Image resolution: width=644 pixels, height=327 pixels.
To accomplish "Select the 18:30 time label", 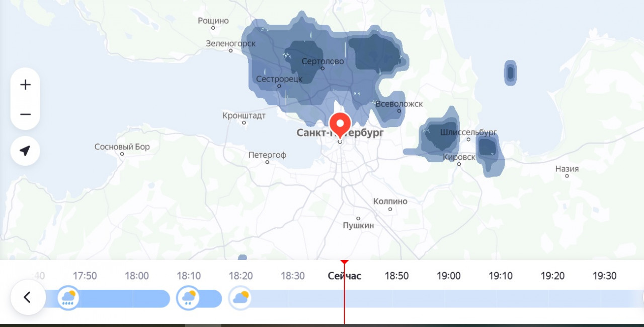I will tap(292, 276).
